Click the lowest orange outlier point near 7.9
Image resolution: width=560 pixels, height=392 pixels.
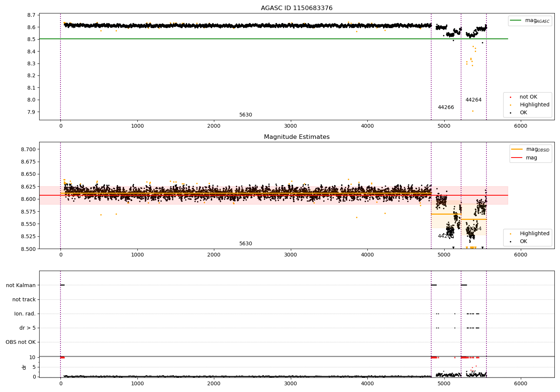[x=473, y=111]
